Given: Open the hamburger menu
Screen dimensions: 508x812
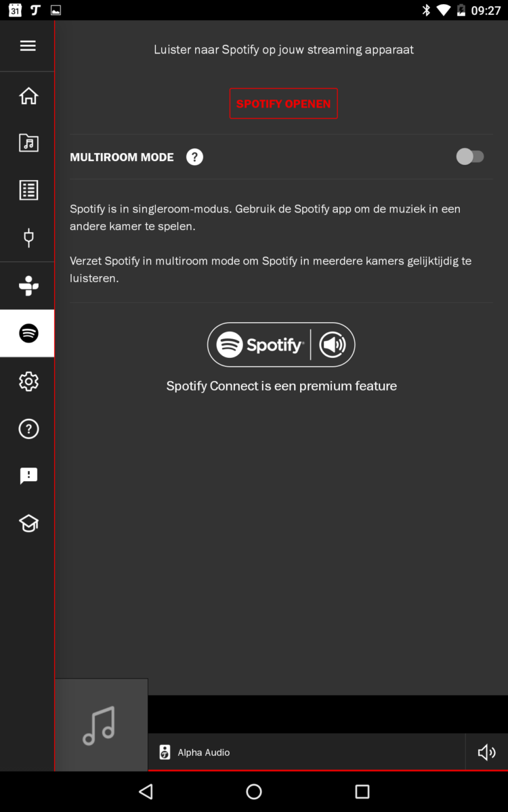Looking at the screenshot, I should [x=28, y=46].
